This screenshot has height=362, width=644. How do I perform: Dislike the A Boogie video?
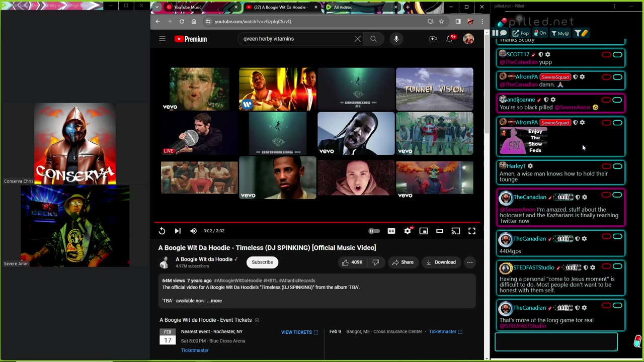[375, 262]
